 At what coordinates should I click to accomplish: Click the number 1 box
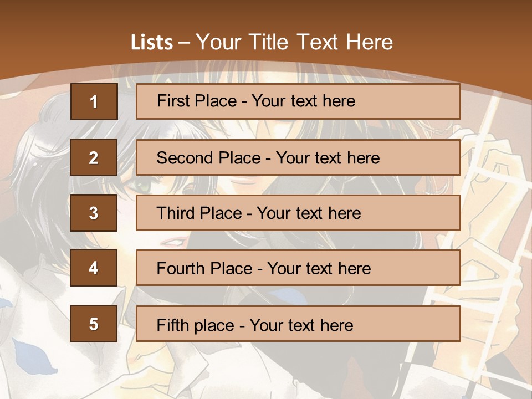click(94, 101)
